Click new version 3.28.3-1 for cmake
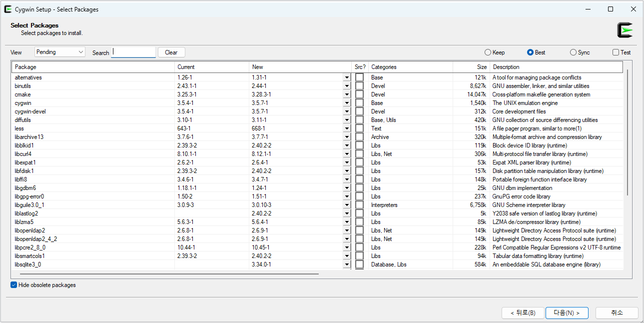 click(x=261, y=94)
